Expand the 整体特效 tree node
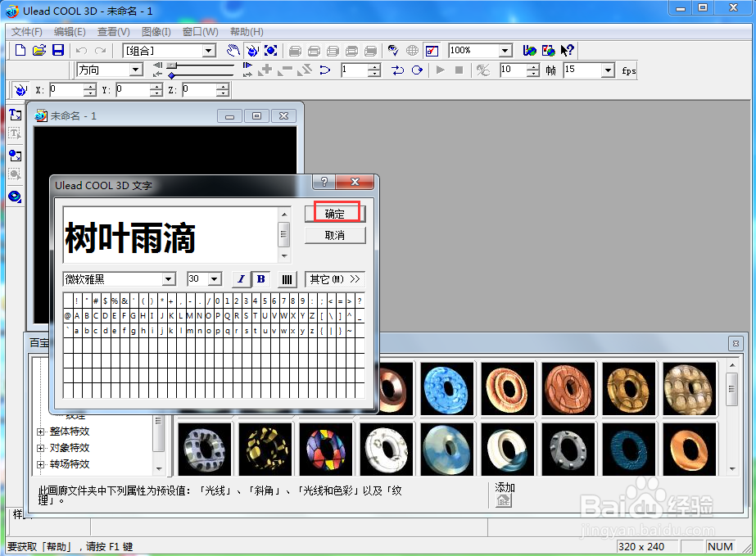The height and width of the screenshot is (556, 756). pyautogui.click(x=41, y=432)
